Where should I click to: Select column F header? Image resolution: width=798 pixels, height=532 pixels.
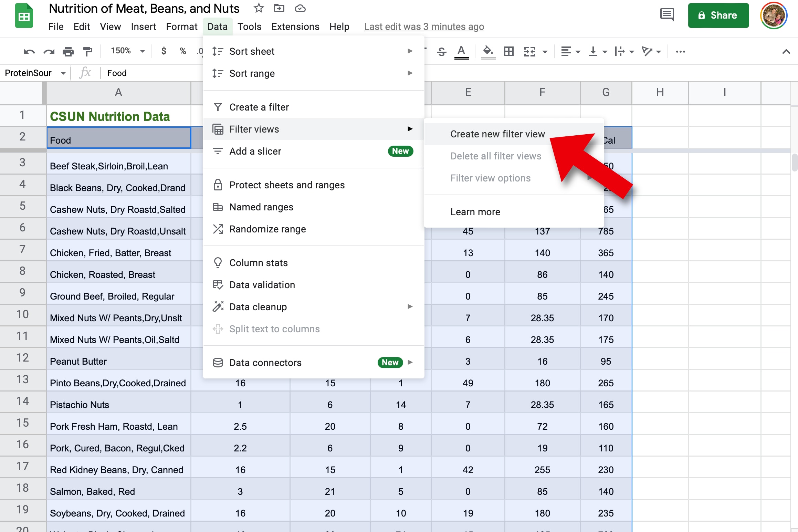(x=542, y=92)
